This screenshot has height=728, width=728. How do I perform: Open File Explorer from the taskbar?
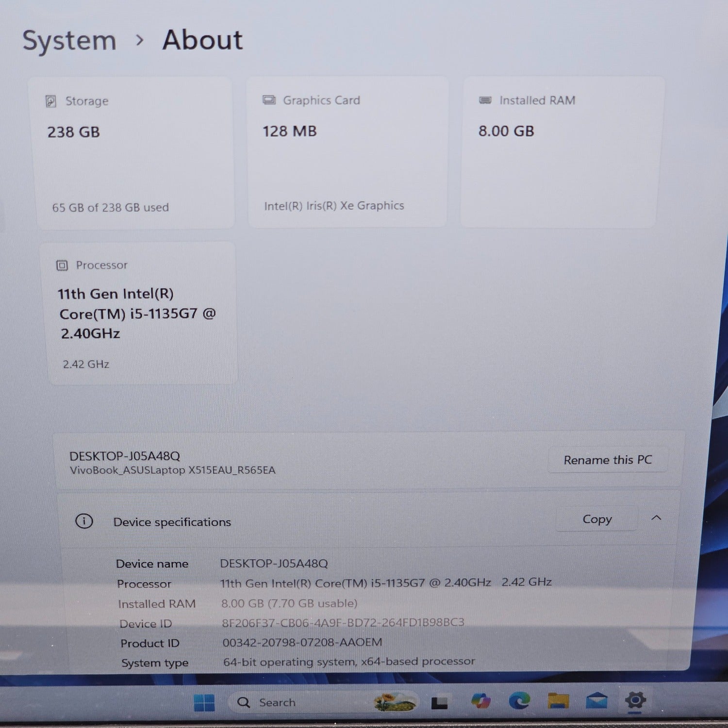(x=558, y=702)
